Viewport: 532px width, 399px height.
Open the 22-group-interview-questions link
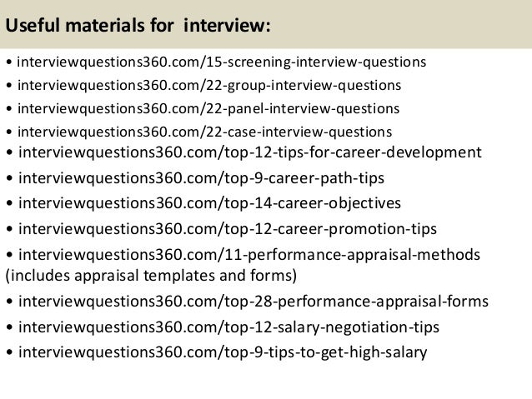208,85
